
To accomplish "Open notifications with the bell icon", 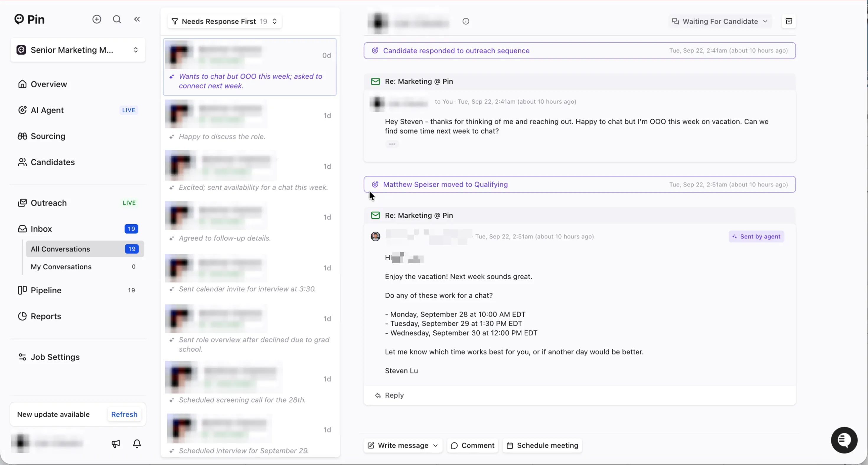I will 137,443.
